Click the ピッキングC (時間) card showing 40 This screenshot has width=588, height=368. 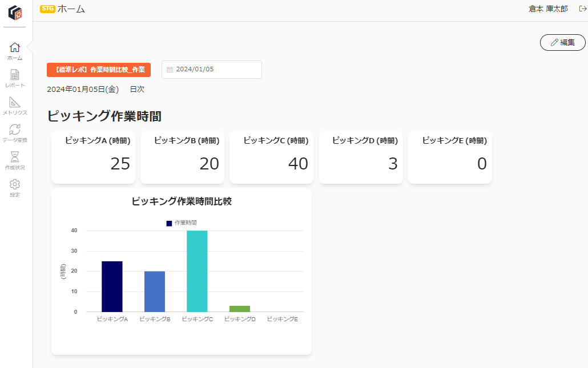[x=271, y=157]
